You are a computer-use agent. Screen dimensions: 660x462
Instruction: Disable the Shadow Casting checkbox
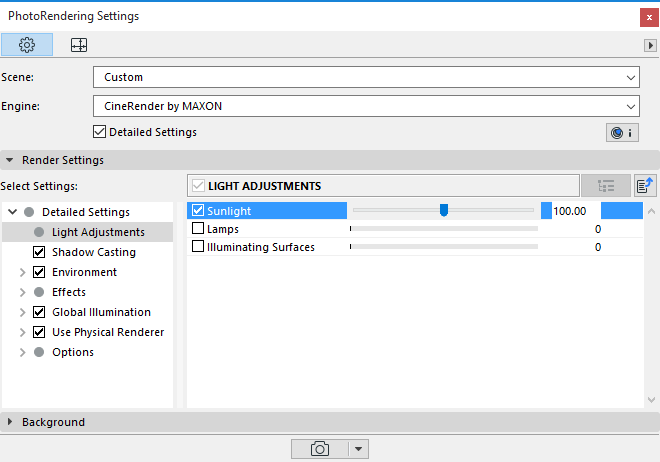click(x=40, y=252)
